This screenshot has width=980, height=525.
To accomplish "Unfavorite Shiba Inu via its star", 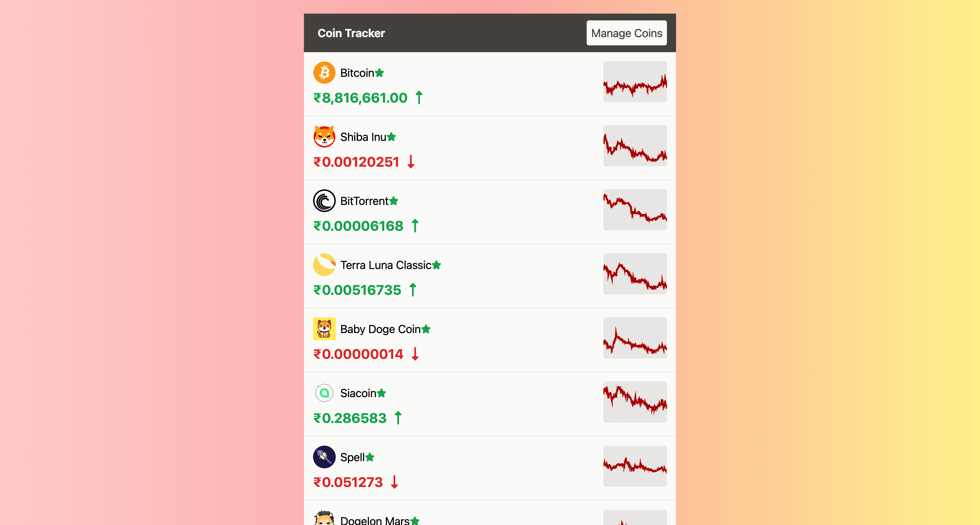I will 392,137.
